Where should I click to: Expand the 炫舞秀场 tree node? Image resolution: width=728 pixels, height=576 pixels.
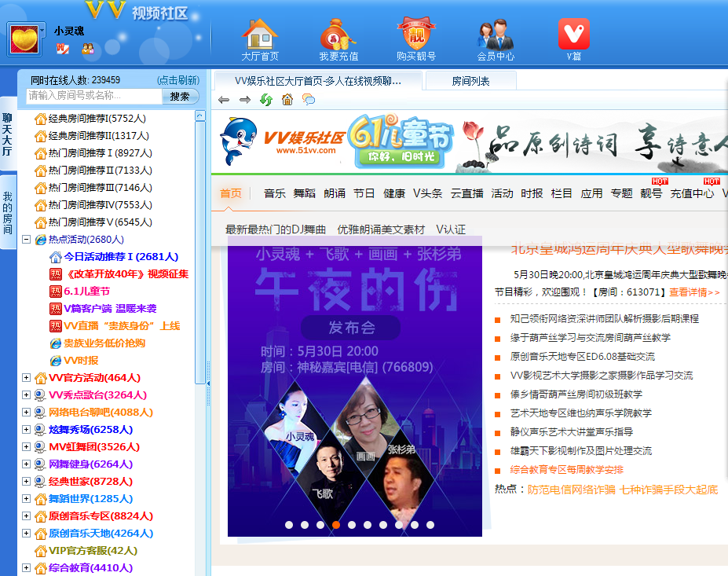(x=27, y=430)
